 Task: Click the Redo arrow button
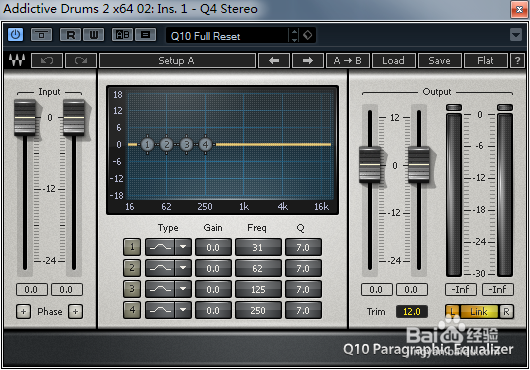pos(81,61)
